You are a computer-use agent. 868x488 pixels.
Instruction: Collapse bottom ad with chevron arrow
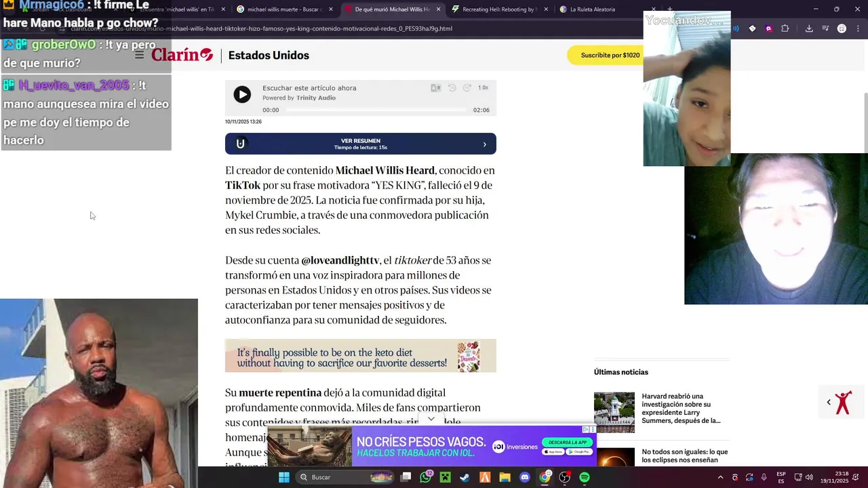click(x=431, y=419)
